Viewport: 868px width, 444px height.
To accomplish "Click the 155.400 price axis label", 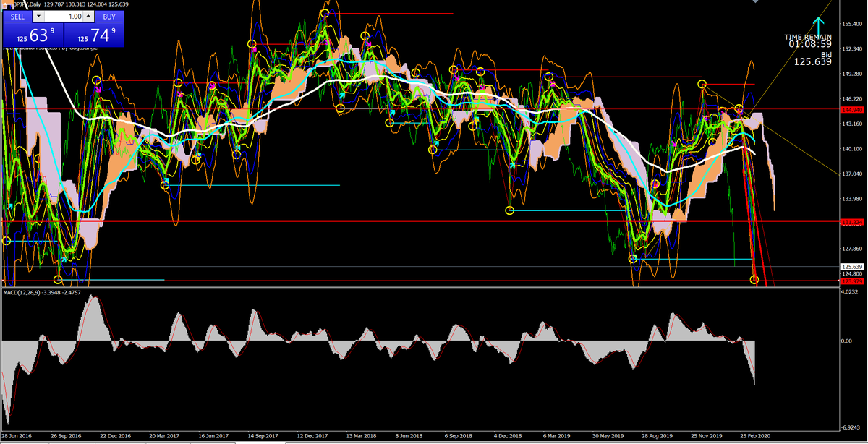I will pos(854,25).
